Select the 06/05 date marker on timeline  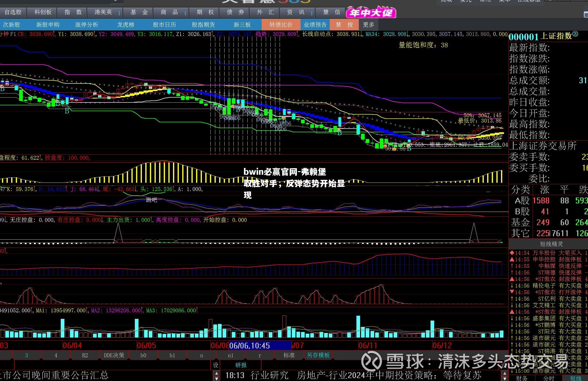146,345
